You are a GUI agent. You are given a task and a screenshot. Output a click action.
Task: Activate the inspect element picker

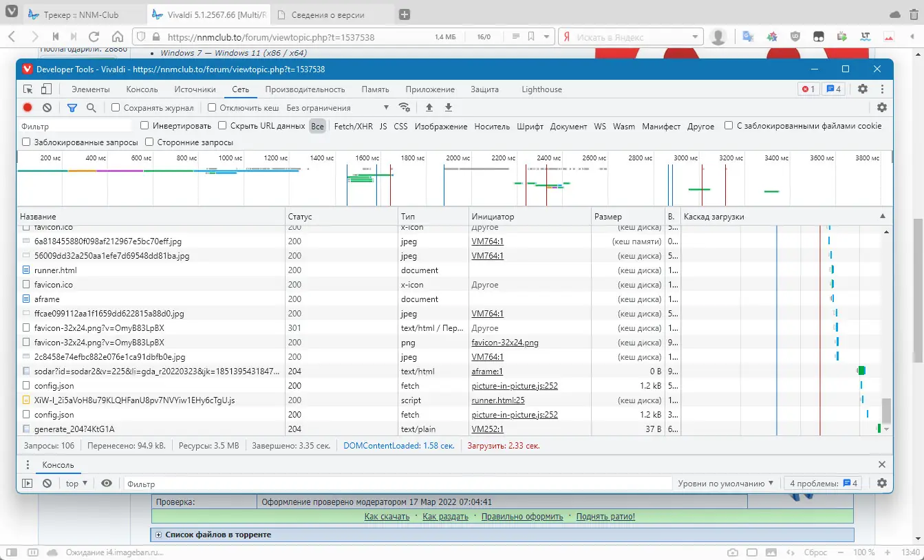pos(28,89)
